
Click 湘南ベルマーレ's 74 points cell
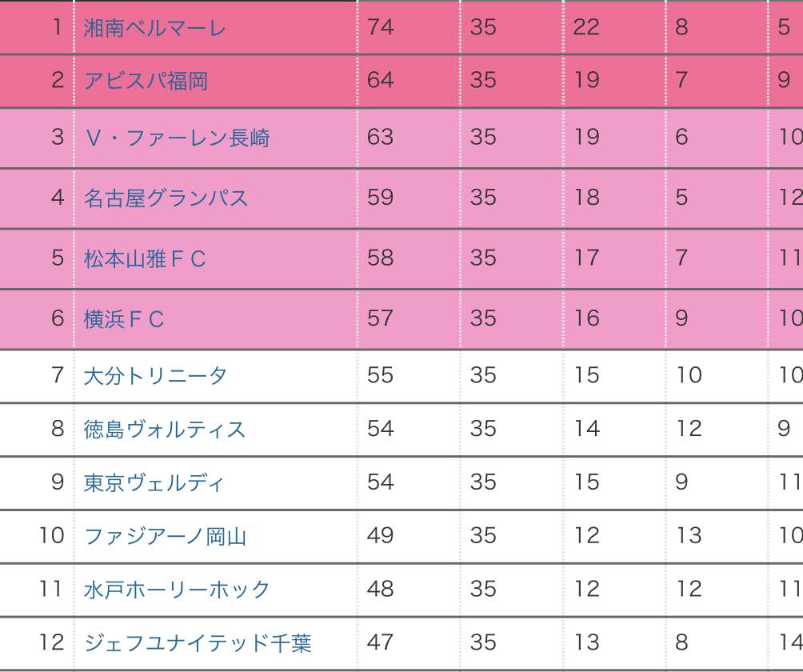pyautogui.click(x=381, y=27)
